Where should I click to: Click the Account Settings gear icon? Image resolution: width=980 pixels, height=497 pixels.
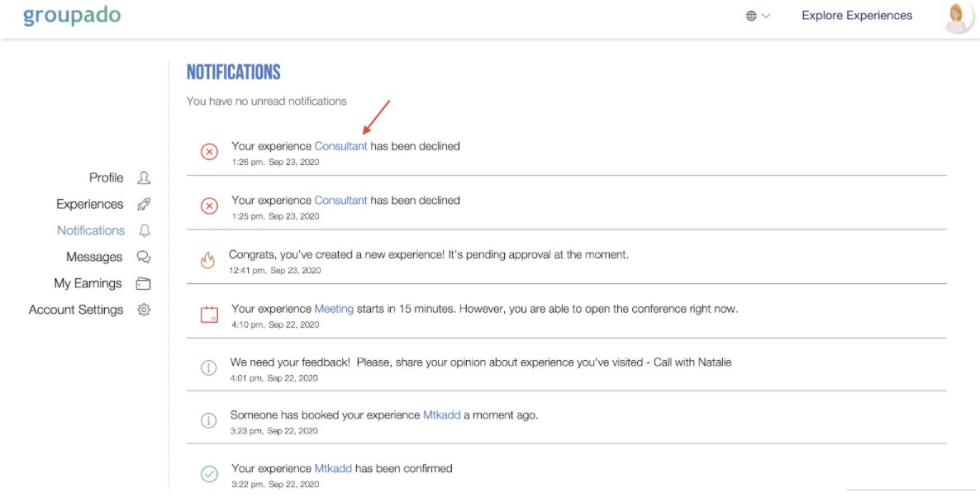pos(144,310)
